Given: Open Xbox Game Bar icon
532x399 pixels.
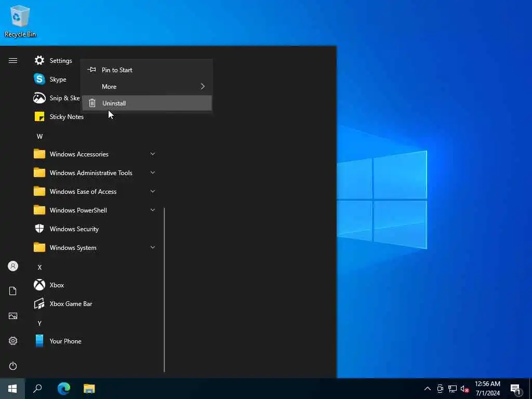Looking at the screenshot, I should click(x=39, y=303).
